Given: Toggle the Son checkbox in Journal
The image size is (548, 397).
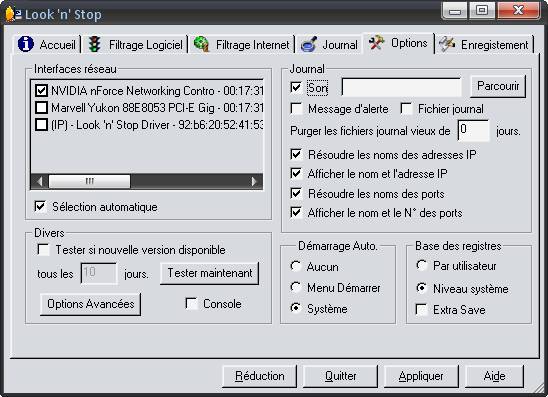Looking at the screenshot, I should coord(296,87).
